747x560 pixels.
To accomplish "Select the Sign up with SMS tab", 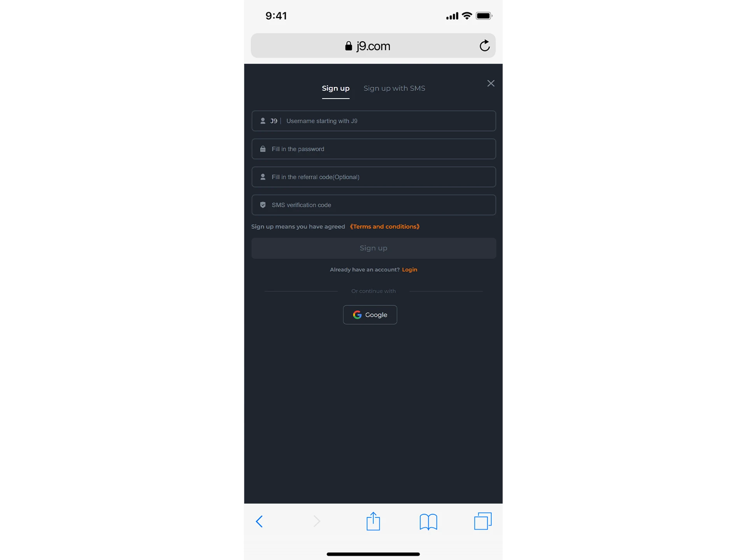I will (x=394, y=88).
